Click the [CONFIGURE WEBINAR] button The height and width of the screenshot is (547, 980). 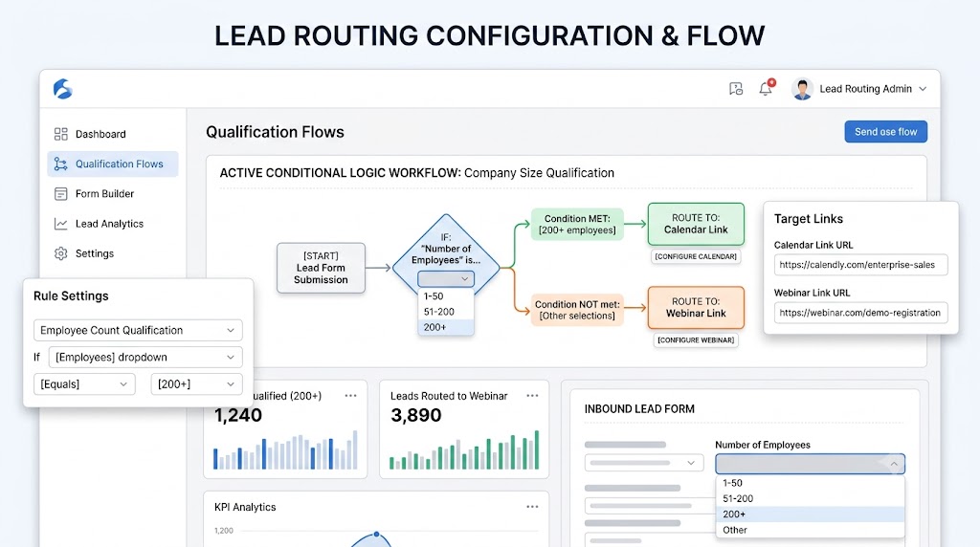(x=696, y=339)
